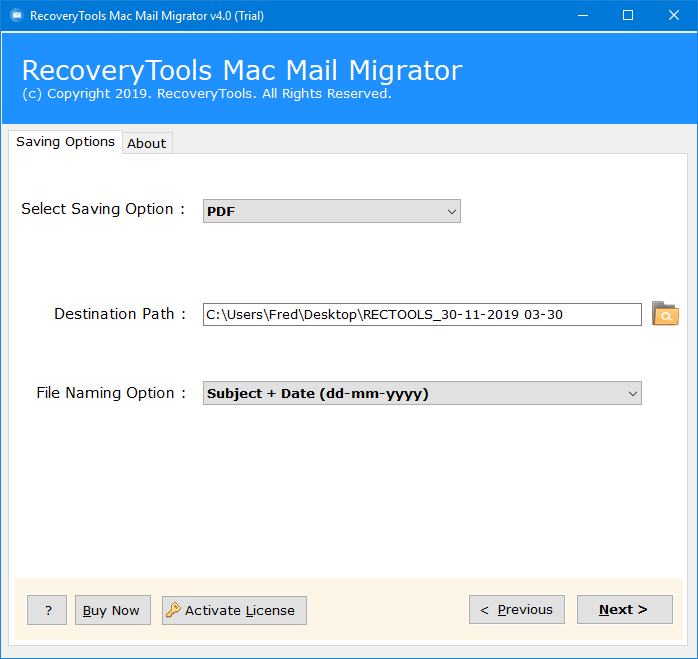
Task: Click the Copyright 2019 RecoveryTools notice text
Action: point(207,94)
